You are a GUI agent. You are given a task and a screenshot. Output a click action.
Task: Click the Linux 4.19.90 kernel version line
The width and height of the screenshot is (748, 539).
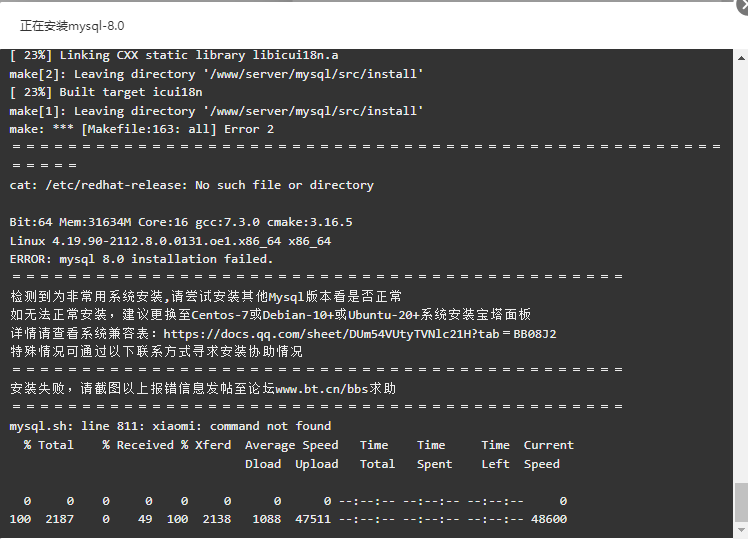(x=170, y=241)
